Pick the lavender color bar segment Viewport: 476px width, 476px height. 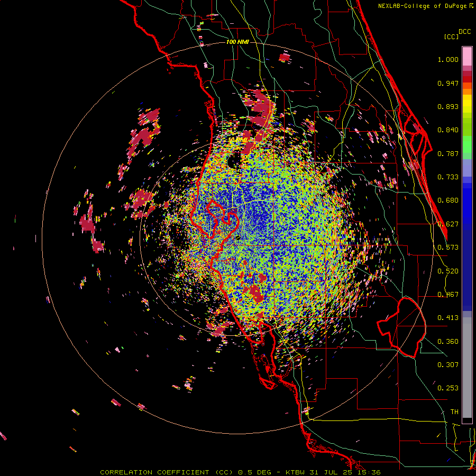(467, 168)
